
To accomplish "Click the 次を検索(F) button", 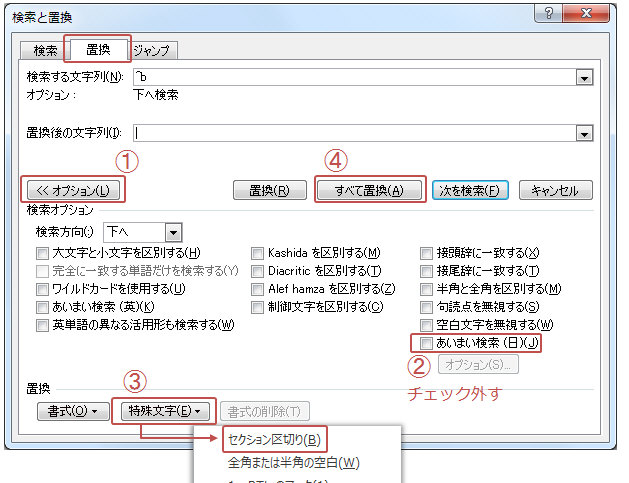I will [470, 190].
